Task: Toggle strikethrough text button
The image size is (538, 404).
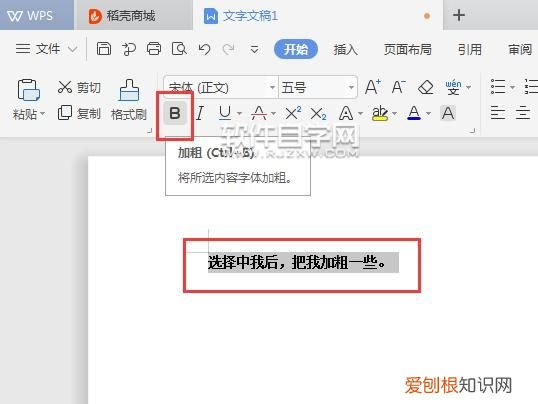Action: pyautogui.click(x=259, y=113)
